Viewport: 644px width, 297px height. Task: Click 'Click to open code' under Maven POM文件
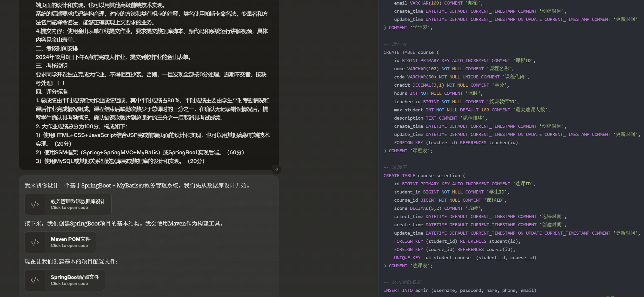pyautogui.click(x=69, y=245)
